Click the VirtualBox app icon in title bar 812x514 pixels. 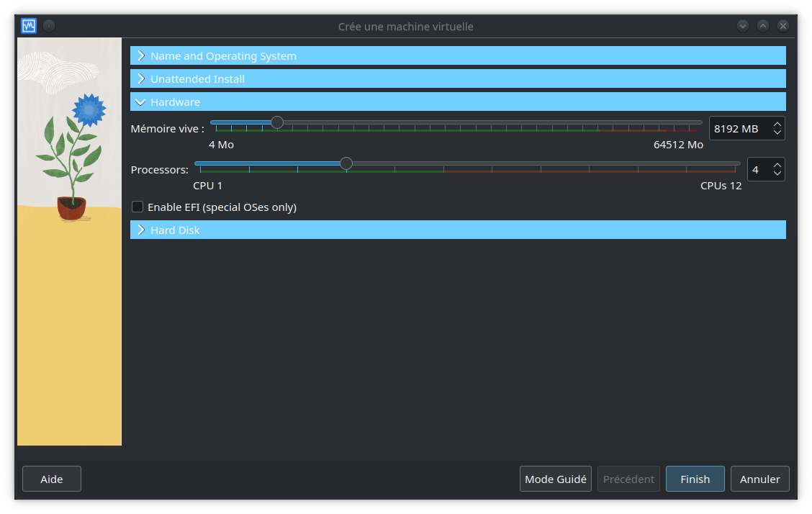click(29, 26)
